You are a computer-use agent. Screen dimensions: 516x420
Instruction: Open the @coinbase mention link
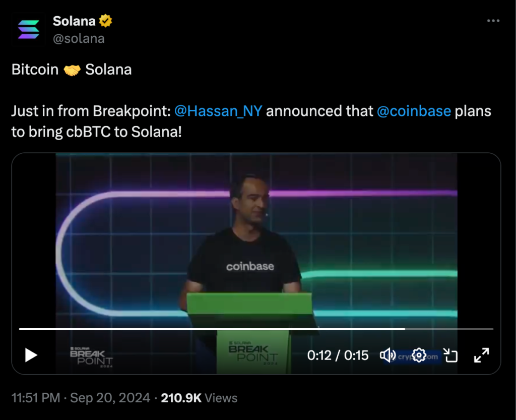click(414, 111)
